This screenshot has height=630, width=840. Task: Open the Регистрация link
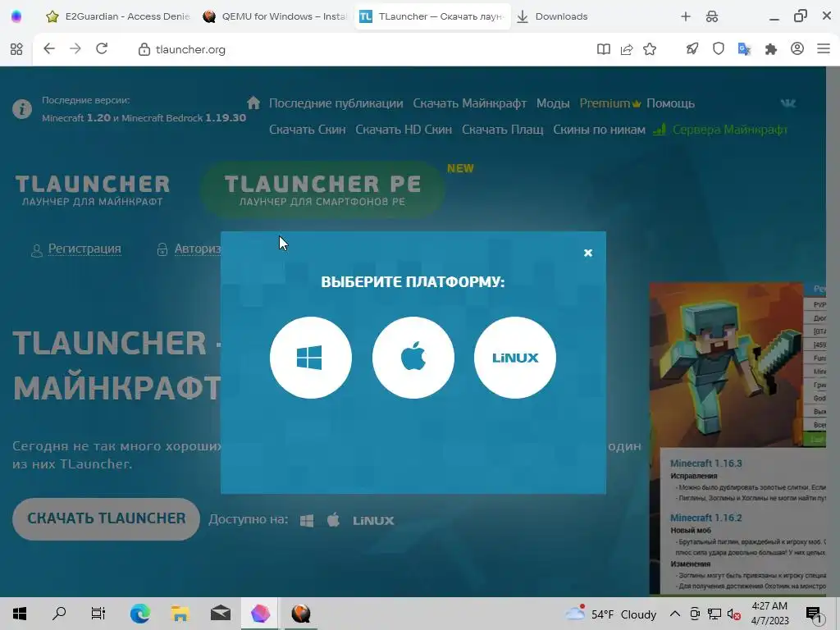click(84, 249)
